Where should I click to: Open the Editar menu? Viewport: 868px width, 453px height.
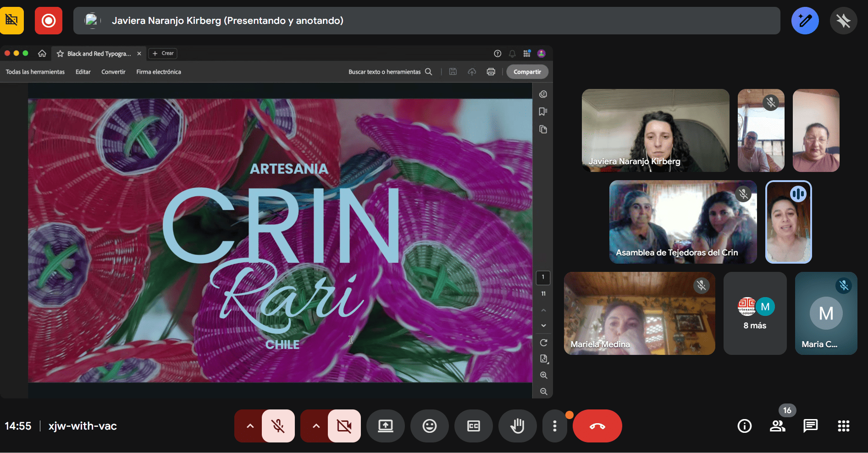coord(83,72)
